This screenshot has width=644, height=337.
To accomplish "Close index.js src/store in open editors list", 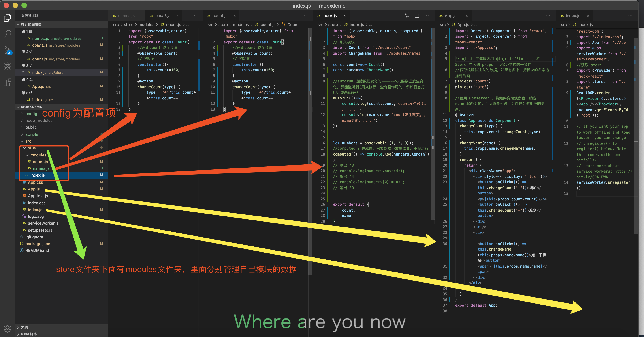I will pyautogui.click(x=23, y=72).
